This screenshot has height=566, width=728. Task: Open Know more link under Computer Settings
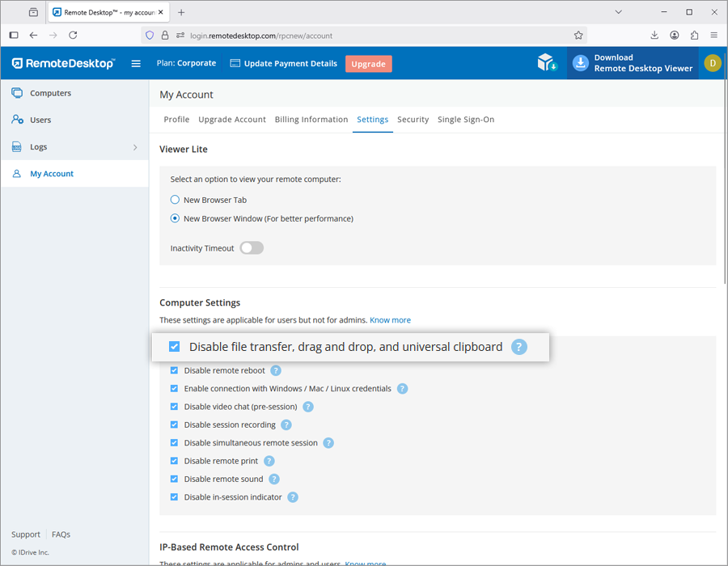coord(390,320)
